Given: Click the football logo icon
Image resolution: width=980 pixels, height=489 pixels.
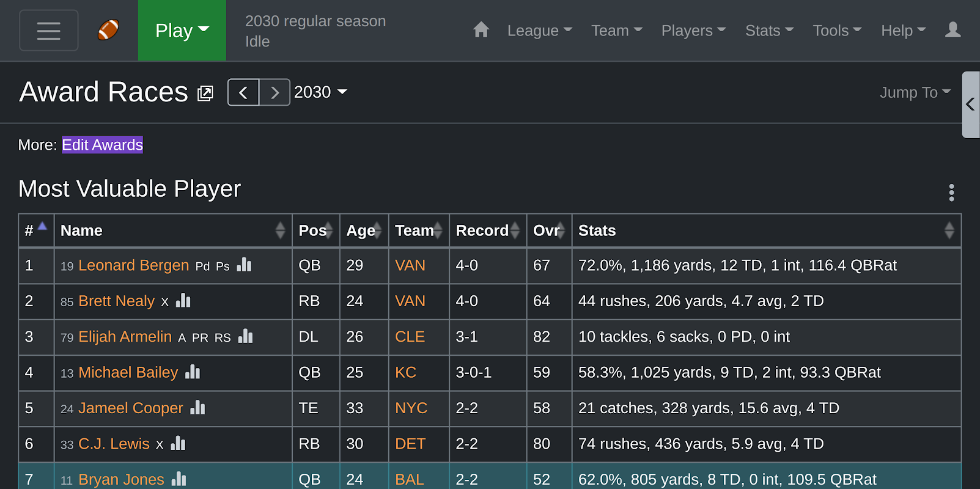Looking at the screenshot, I should coord(108,30).
